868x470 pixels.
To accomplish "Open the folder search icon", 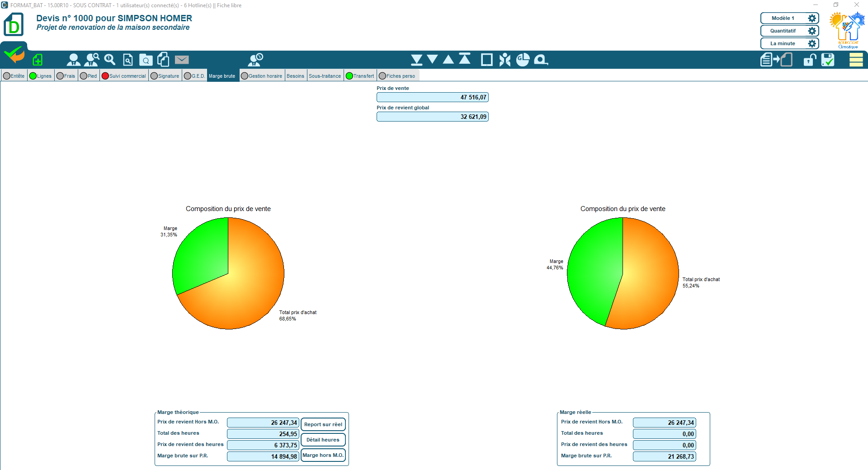I will coord(146,60).
